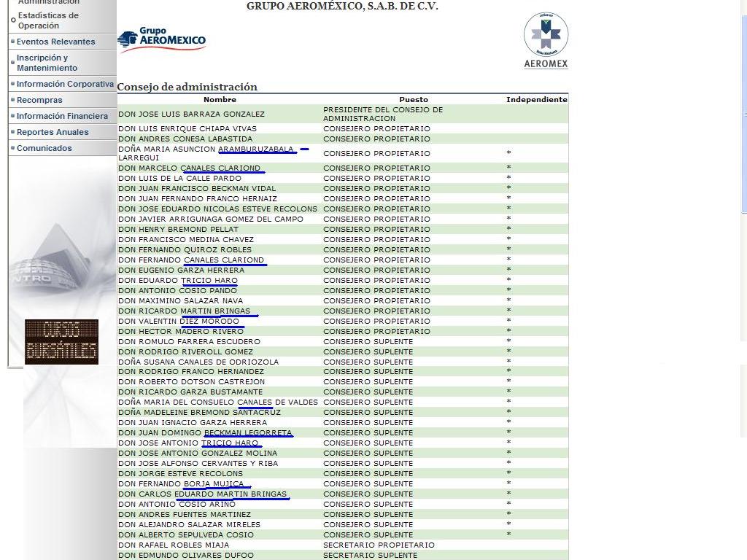The image size is (747, 560).
Task: Select DOÑA MARIA DEL CONSUELO CANALES DE VALDES
Action: (217, 402)
